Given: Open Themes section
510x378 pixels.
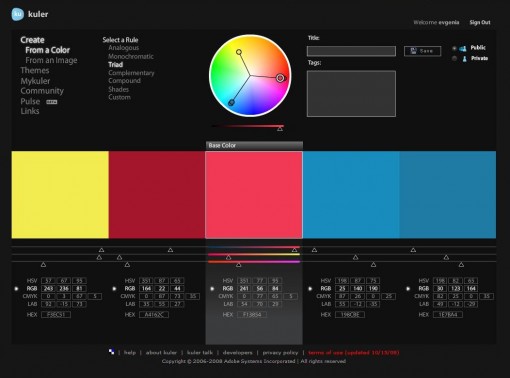Looking at the screenshot, I should [35, 71].
